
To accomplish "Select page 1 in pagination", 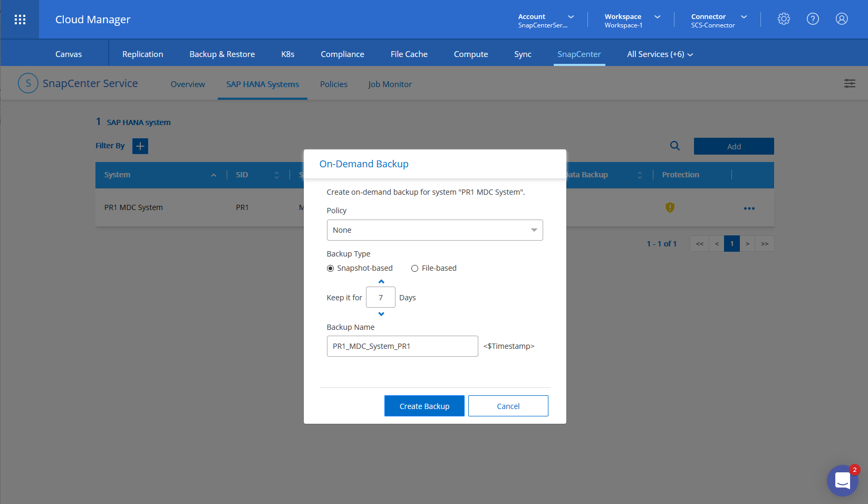I will coord(732,244).
